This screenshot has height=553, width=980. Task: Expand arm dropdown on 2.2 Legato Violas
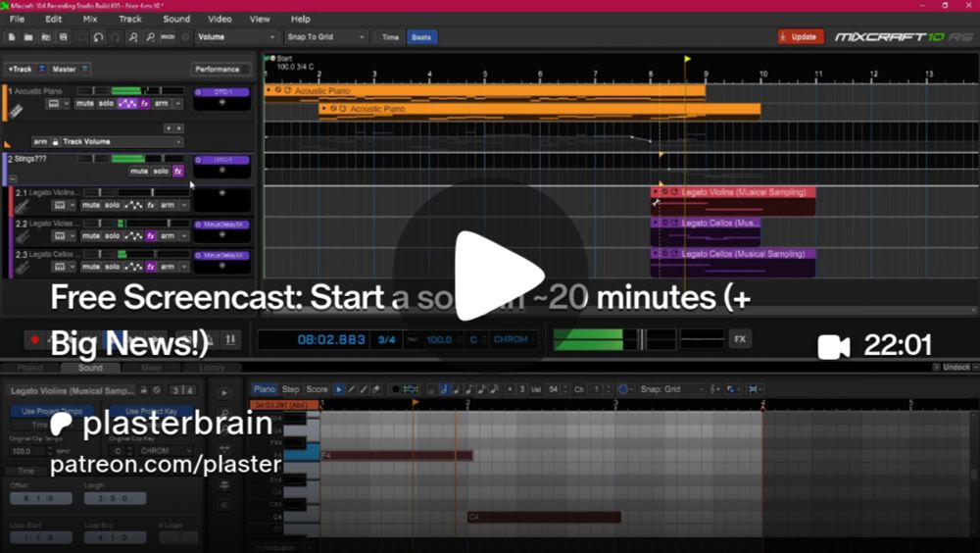184,236
